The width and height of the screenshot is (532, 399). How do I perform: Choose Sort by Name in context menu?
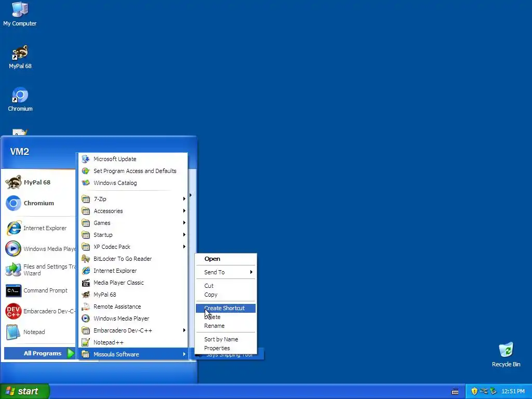point(225,339)
